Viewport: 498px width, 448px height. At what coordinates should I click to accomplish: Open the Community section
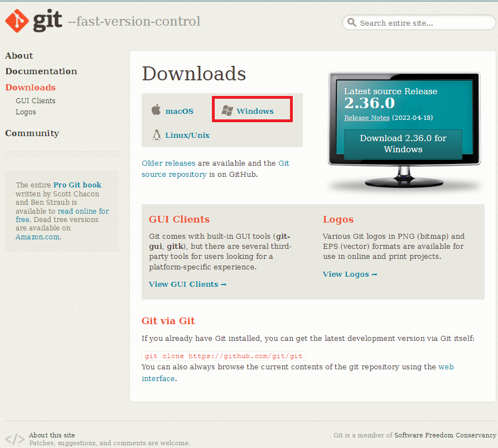pos(32,133)
